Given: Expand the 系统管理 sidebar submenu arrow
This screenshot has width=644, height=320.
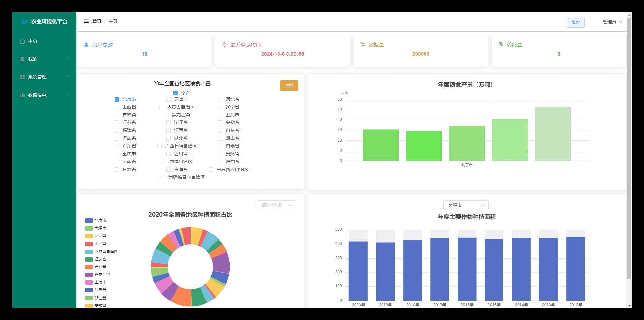Looking at the screenshot, I should point(68,77).
